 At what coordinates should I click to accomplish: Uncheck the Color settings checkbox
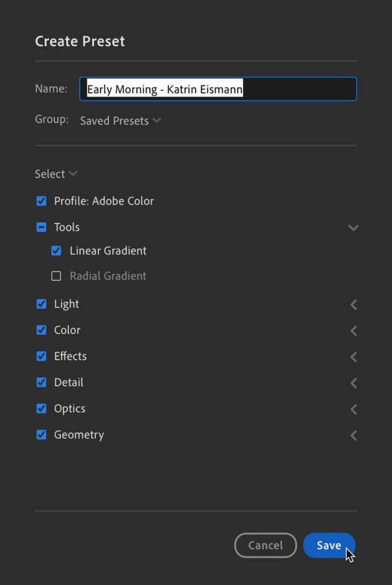coord(41,330)
